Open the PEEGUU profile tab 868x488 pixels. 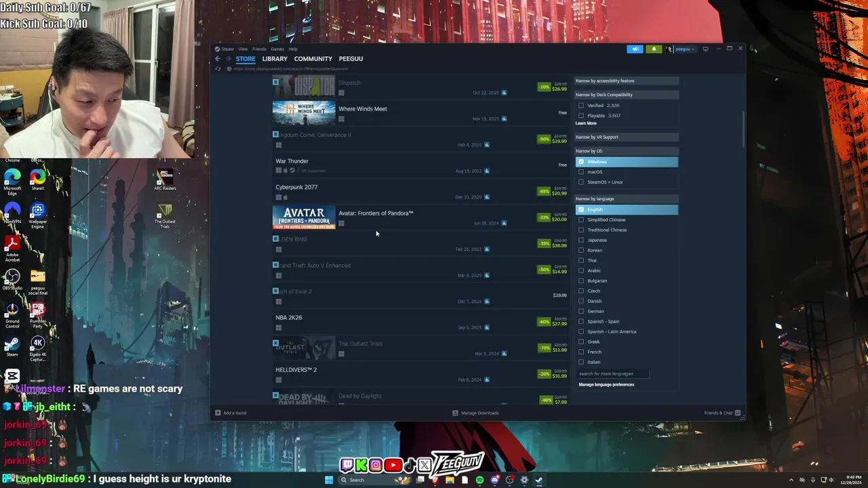351,59
